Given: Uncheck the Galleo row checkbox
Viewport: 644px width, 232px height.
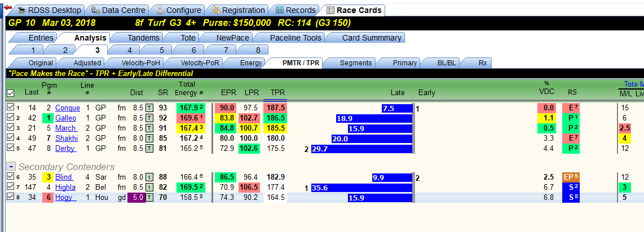Looking at the screenshot, I should (11, 118).
